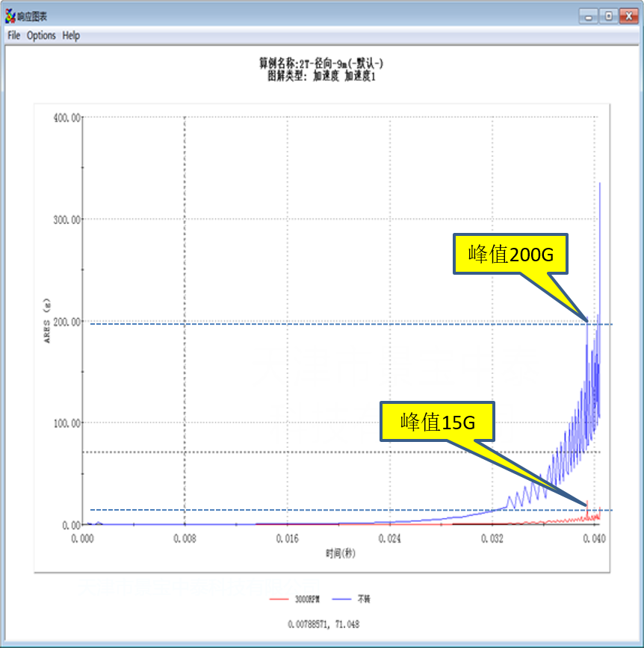Click the 图解类型 加速度 subtitle line
Screen dimensions: 644x648
coord(321,75)
